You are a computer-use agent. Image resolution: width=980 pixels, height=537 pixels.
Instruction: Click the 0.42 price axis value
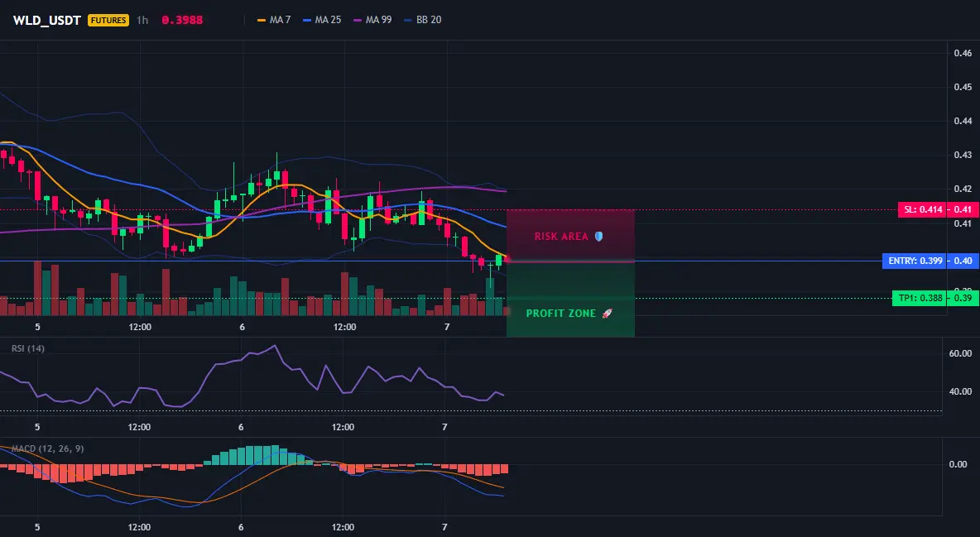tap(963, 188)
